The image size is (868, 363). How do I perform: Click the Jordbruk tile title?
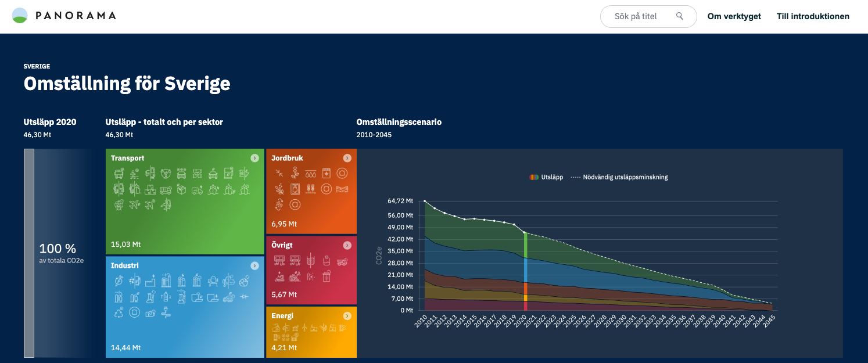pyautogui.click(x=287, y=158)
